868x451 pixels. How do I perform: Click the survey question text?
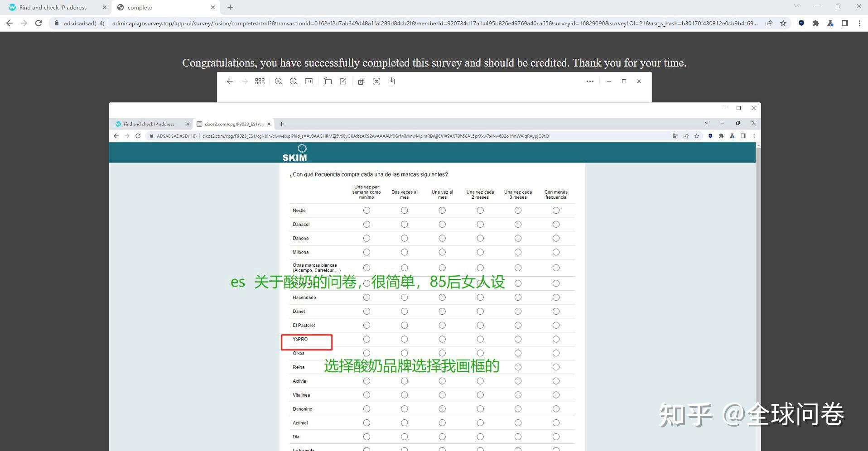point(369,174)
